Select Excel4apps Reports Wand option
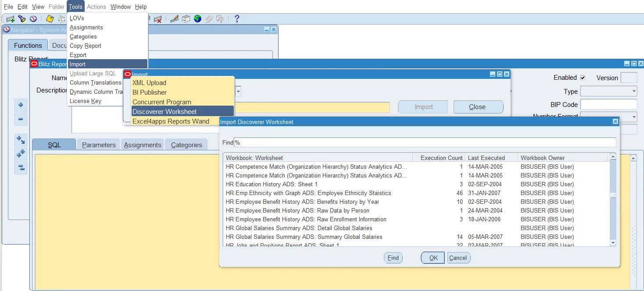This screenshot has height=291, width=644. click(175, 121)
